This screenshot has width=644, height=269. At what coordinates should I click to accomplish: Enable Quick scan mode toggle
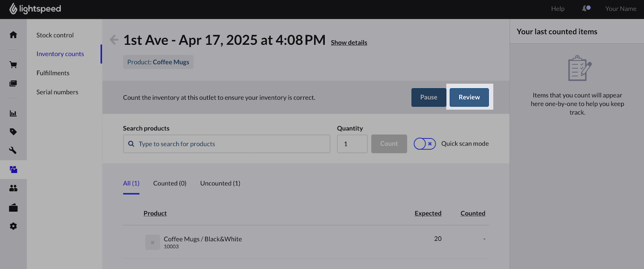425,144
